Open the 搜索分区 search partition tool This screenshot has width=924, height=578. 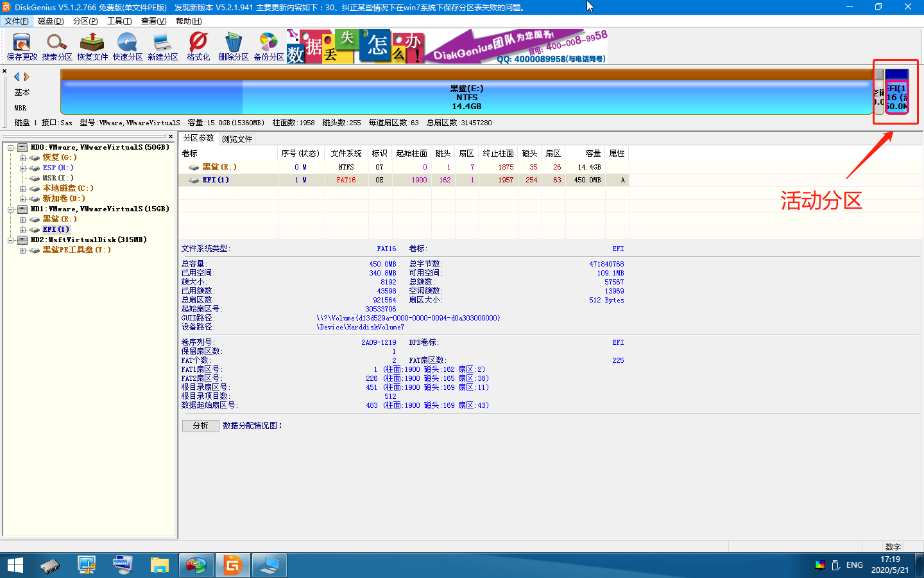57,47
